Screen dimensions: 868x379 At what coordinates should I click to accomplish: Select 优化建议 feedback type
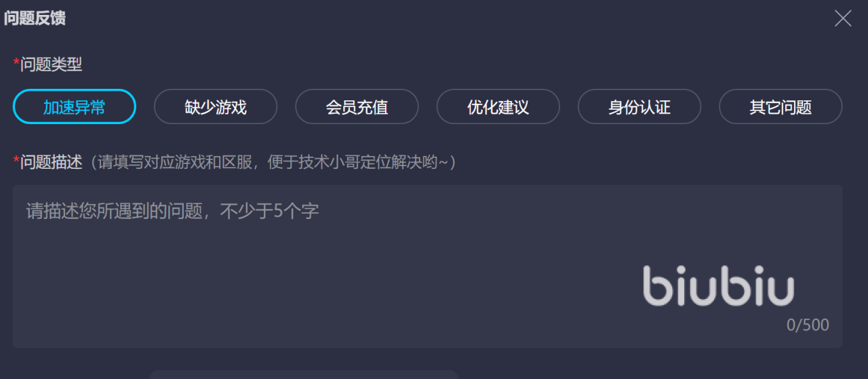[498, 106]
